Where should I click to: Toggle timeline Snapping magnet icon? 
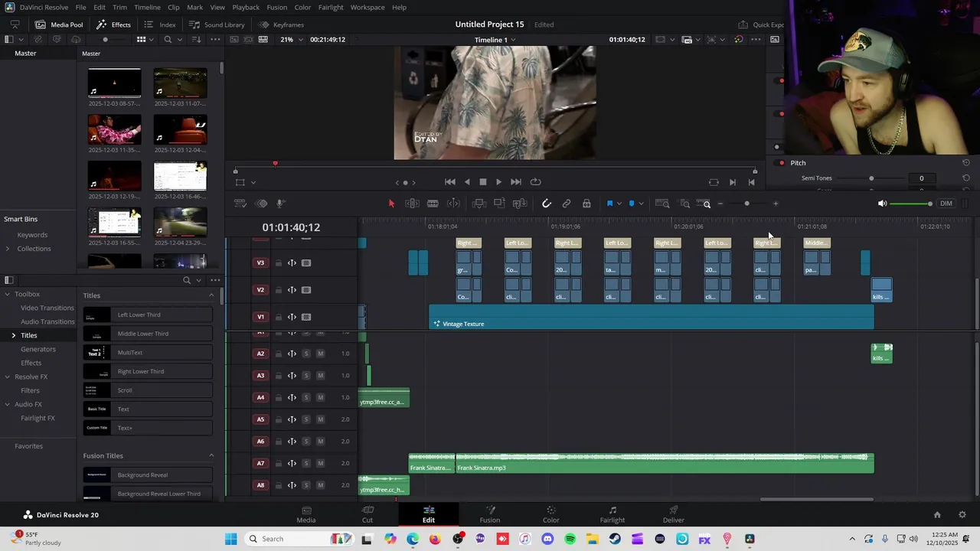[x=546, y=204]
